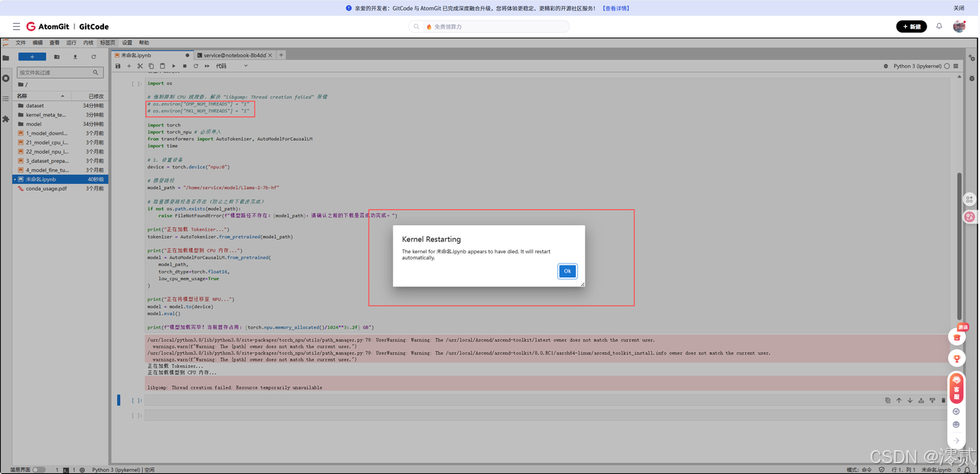Screen dimensions: 980x474
Task: Open the kernel_meta_te... folder
Action: pos(61,115)
